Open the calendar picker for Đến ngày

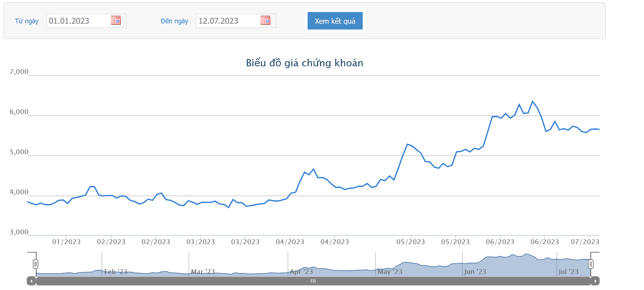[x=265, y=20]
